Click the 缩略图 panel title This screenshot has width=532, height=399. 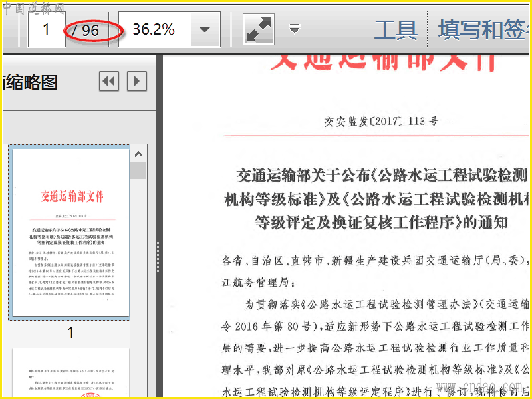pyautogui.click(x=31, y=82)
